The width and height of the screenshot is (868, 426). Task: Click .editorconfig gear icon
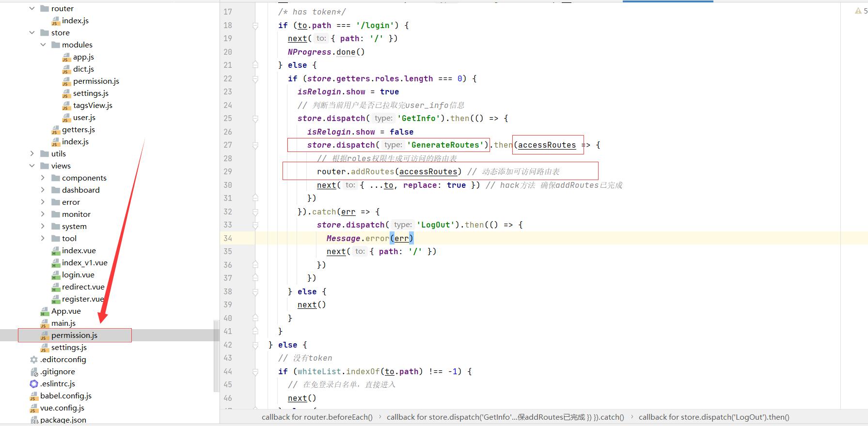coord(33,360)
